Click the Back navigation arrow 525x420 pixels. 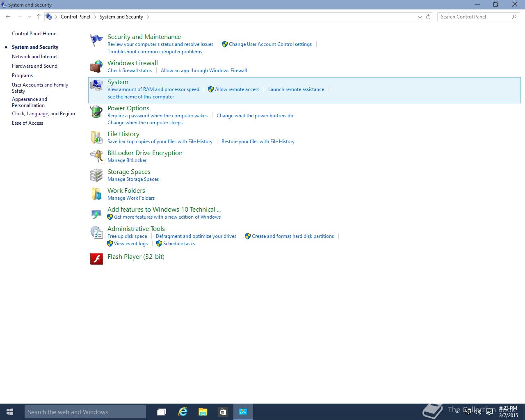pyautogui.click(x=8, y=17)
